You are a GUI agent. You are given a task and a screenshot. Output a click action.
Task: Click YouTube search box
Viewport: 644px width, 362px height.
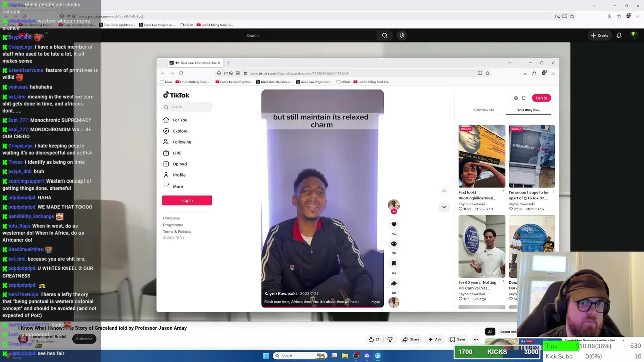(x=309, y=35)
